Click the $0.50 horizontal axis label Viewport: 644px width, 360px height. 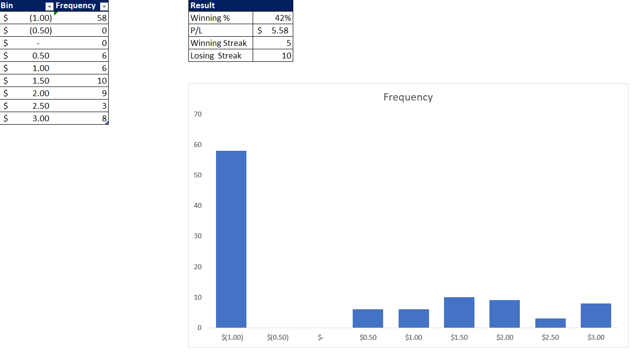point(368,337)
